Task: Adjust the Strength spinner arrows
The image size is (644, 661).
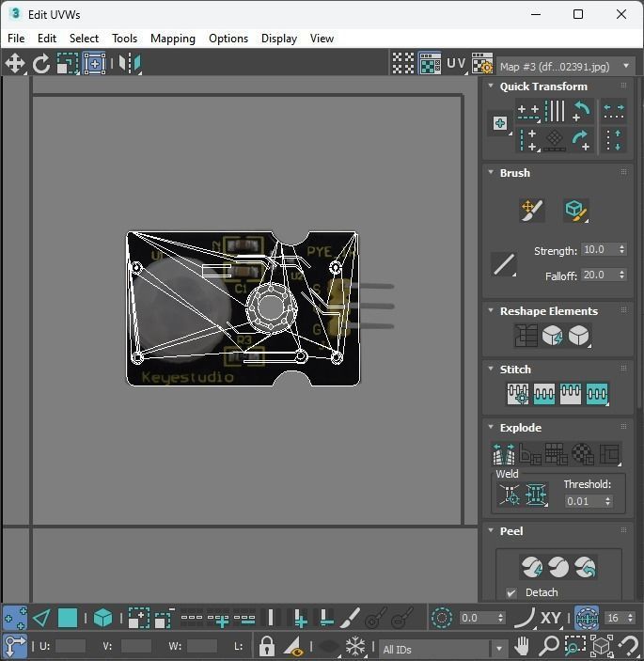Action: click(x=621, y=249)
